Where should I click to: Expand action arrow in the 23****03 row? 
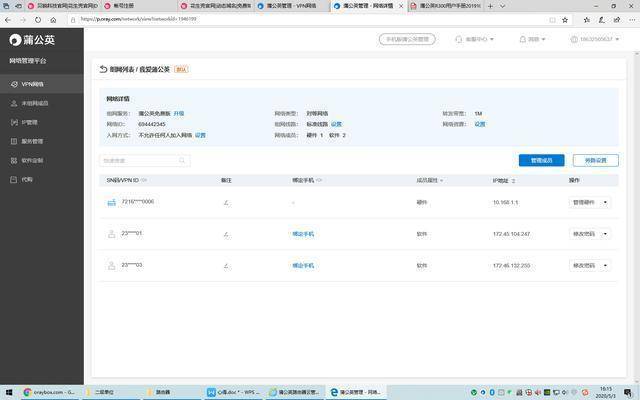point(605,266)
